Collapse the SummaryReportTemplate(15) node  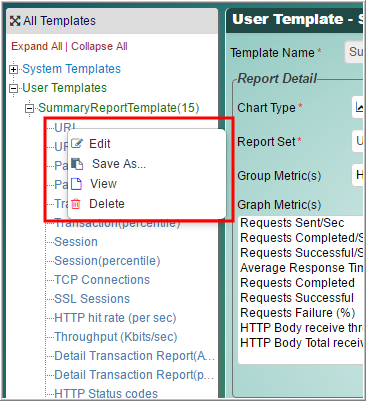coord(30,108)
